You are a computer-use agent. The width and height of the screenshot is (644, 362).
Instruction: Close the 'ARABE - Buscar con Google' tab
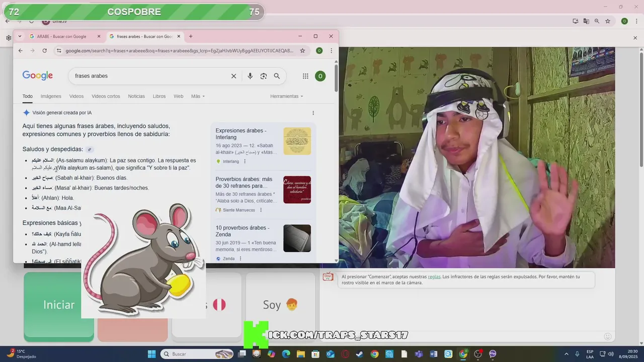[99, 36]
